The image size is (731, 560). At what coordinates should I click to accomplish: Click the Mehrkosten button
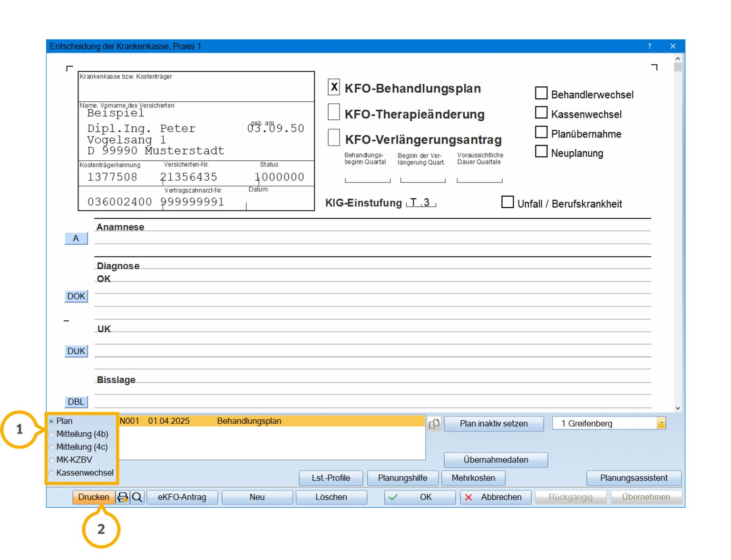click(x=473, y=478)
